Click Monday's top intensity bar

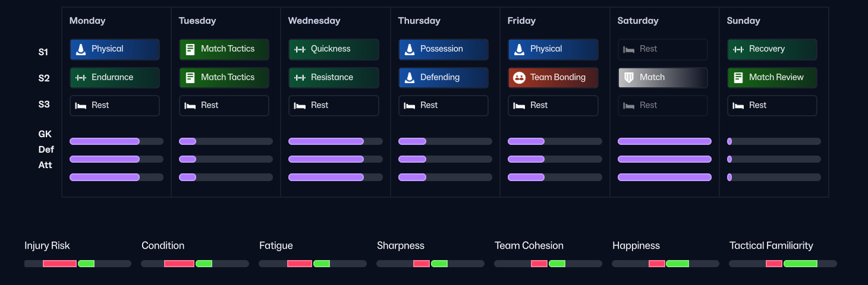click(x=116, y=141)
